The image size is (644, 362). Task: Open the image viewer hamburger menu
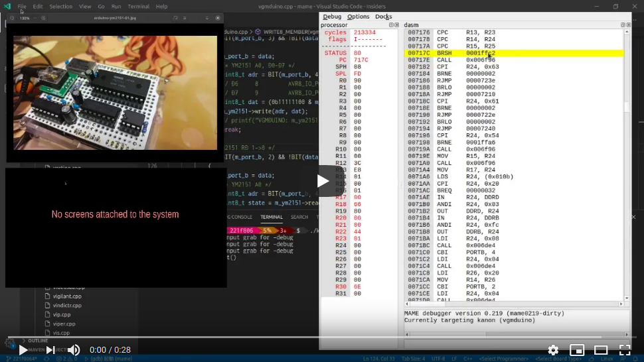[185, 18]
